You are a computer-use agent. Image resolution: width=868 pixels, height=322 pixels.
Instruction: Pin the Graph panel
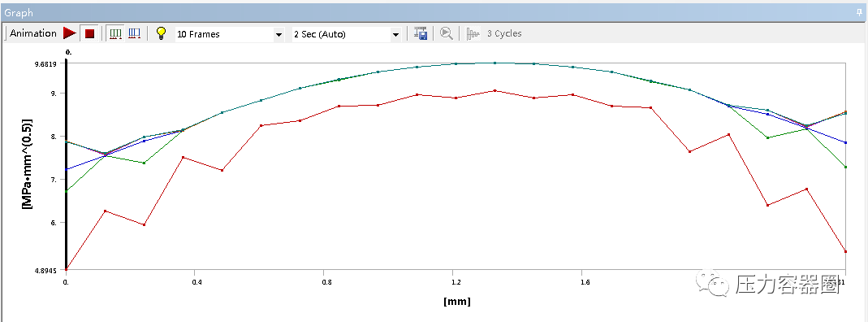[x=859, y=12]
